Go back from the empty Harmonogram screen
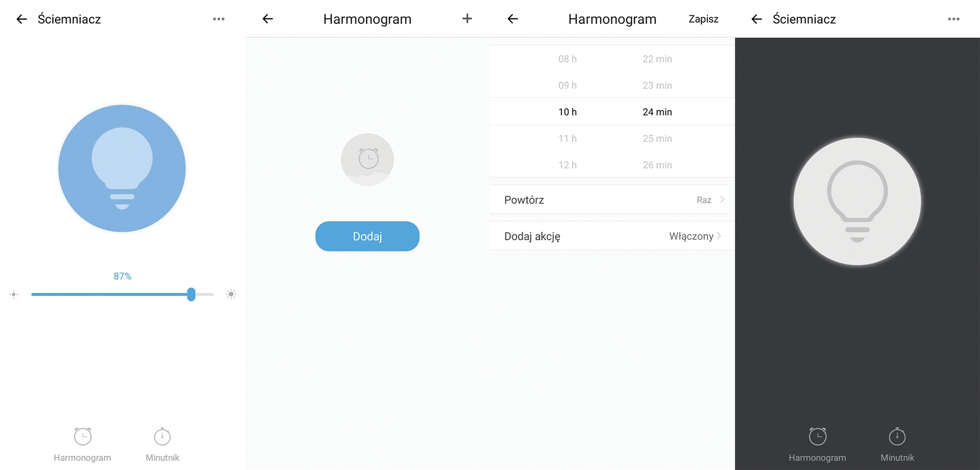Screen dimensions: 980x470 [268, 19]
